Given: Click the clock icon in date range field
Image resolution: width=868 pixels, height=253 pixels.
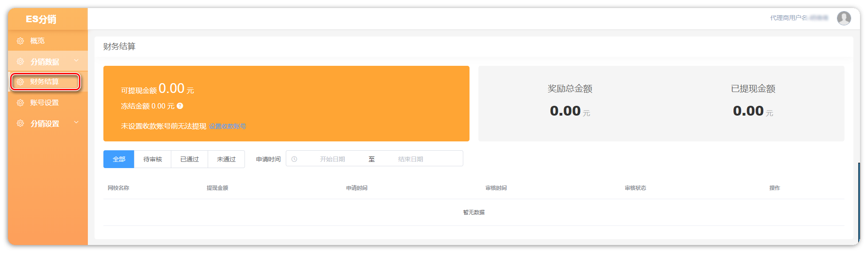Looking at the screenshot, I should click(x=294, y=159).
